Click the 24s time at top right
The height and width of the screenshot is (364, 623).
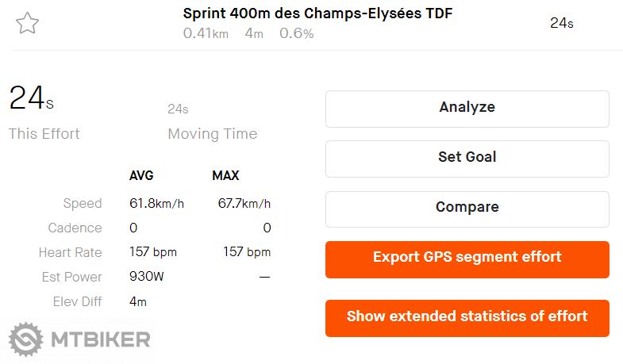pos(561,23)
